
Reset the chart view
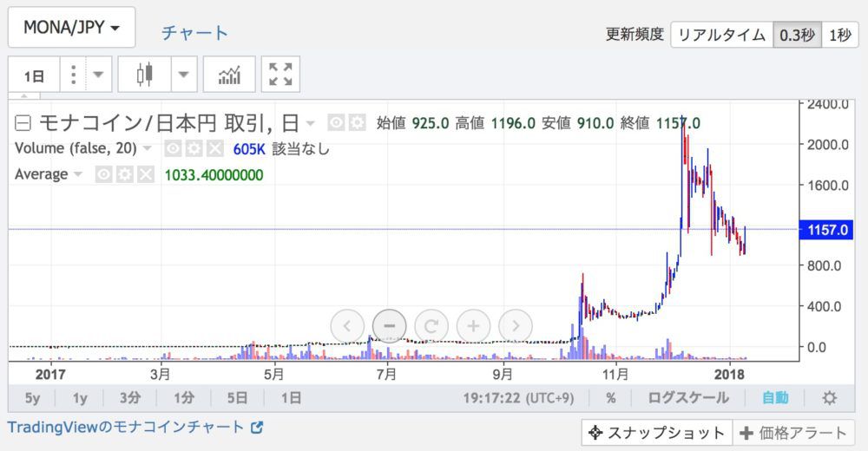pyautogui.click(x=431, y=326)
